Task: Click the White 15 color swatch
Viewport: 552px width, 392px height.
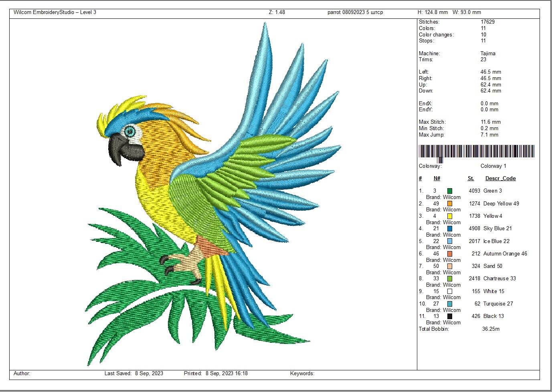Action: pos(451,291)
